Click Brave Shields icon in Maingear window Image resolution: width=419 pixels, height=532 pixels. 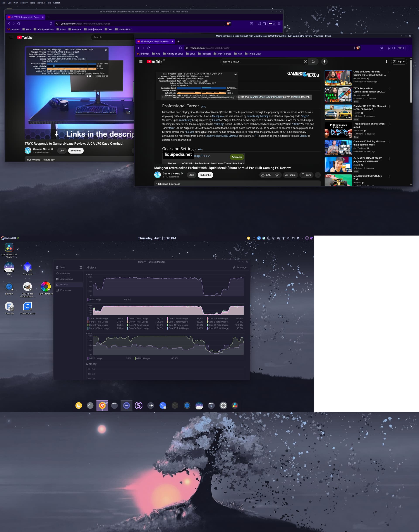coord(358,48)
